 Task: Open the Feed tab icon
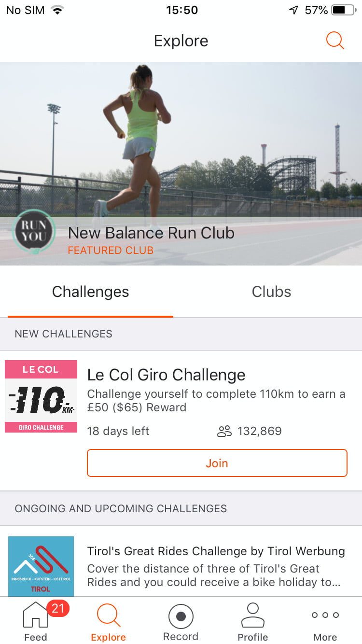[35, 616]
